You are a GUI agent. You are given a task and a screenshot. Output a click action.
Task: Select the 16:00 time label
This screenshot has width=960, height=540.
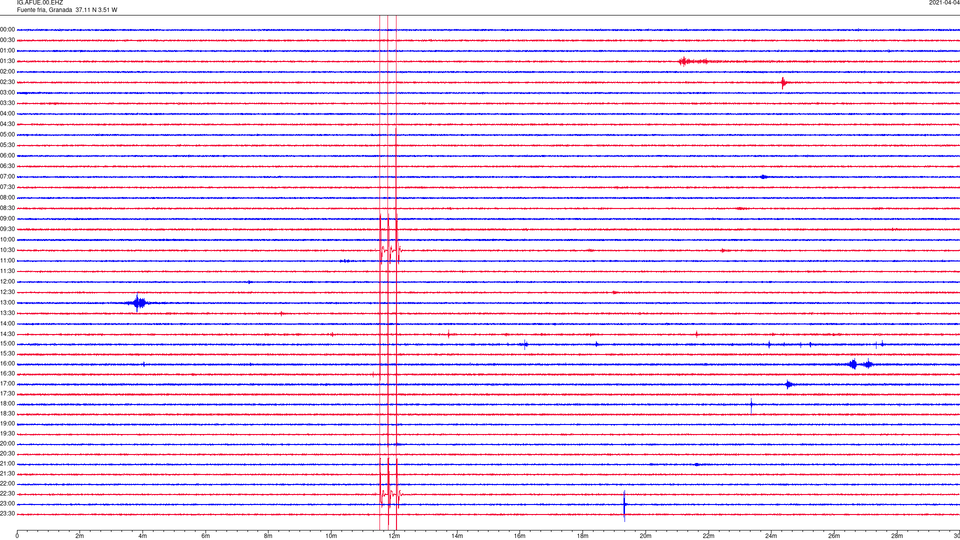pyautogui.click(x=8, y=364)
